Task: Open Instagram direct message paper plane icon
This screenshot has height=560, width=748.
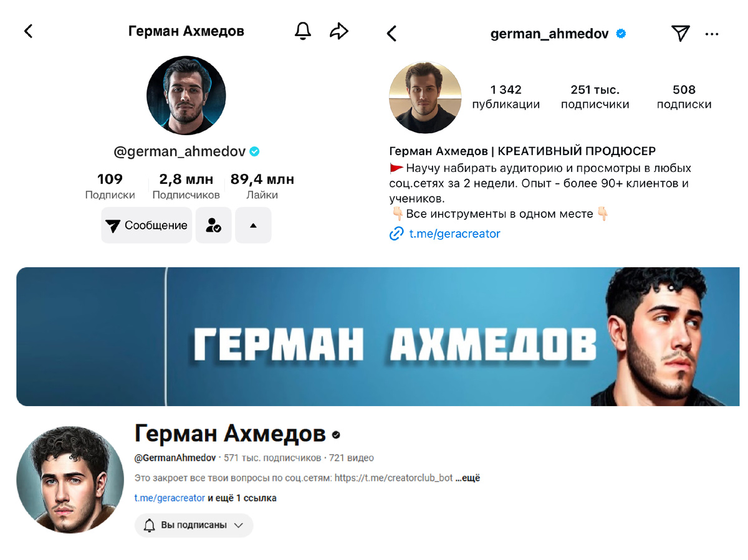Action: click(x=681, y=34)
